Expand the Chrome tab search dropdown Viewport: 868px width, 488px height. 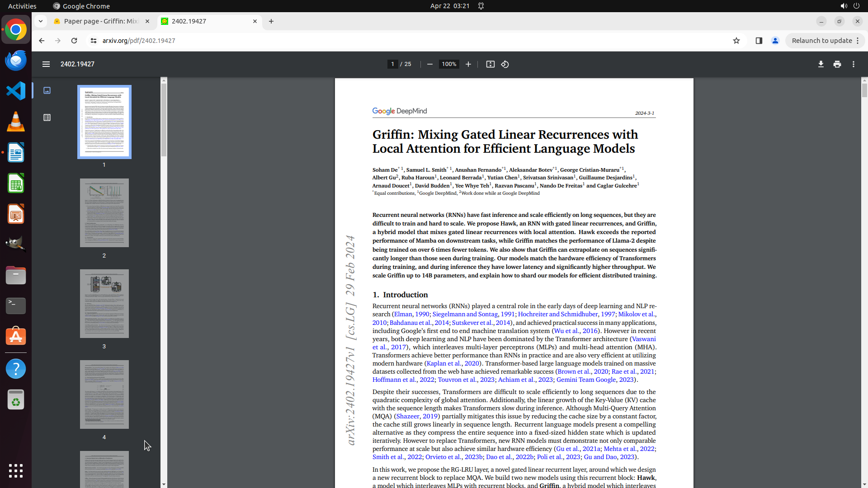click(x=41, y=21)
